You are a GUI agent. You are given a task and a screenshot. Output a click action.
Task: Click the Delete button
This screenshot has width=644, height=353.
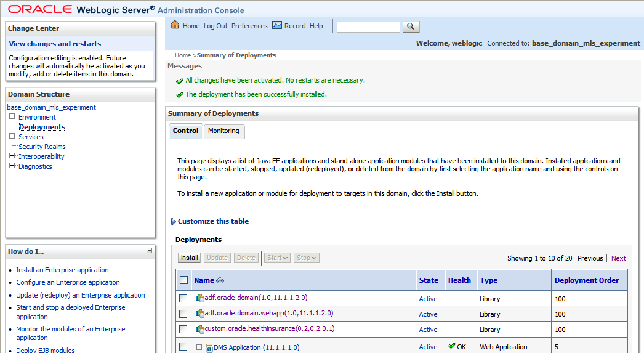point(246,258)
